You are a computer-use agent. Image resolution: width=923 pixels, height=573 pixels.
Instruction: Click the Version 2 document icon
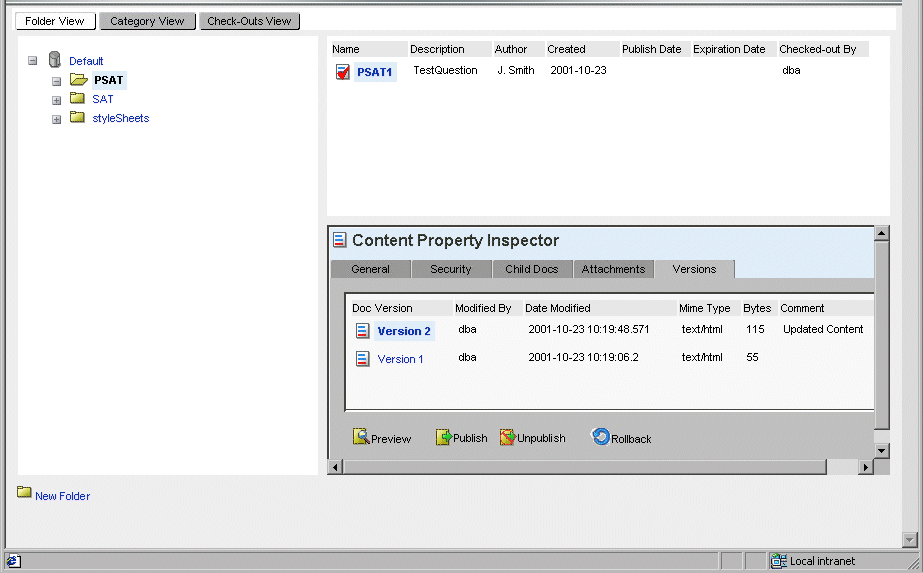(363, 331)
